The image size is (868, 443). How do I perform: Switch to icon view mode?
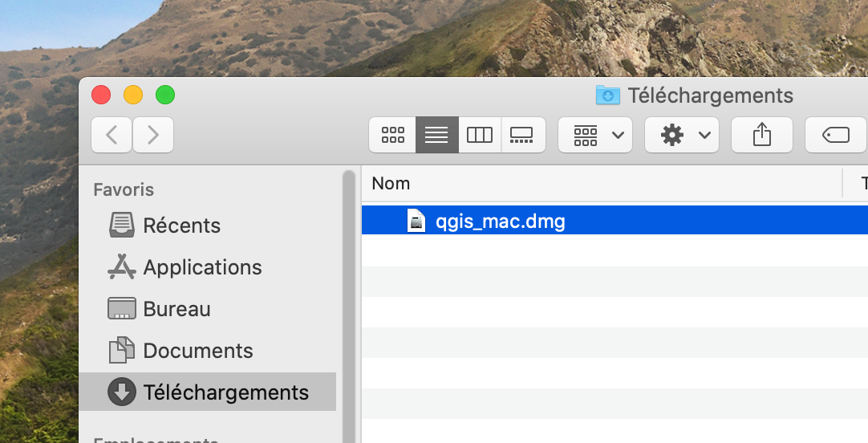click(x=392, y=135)
